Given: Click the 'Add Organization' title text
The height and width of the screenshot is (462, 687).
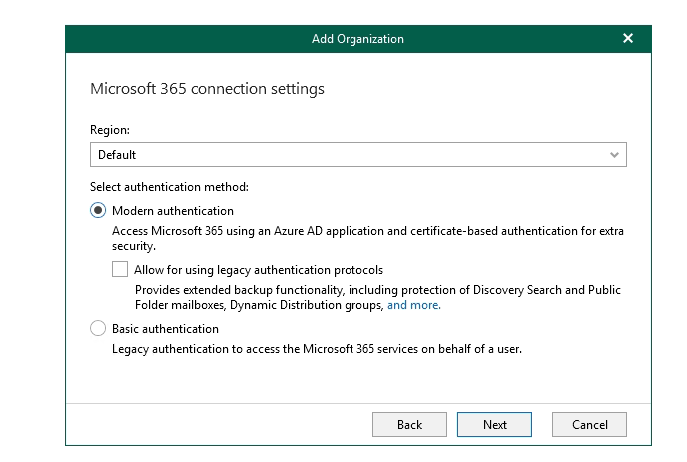Looking at the screenshot, I should (358, 39).
